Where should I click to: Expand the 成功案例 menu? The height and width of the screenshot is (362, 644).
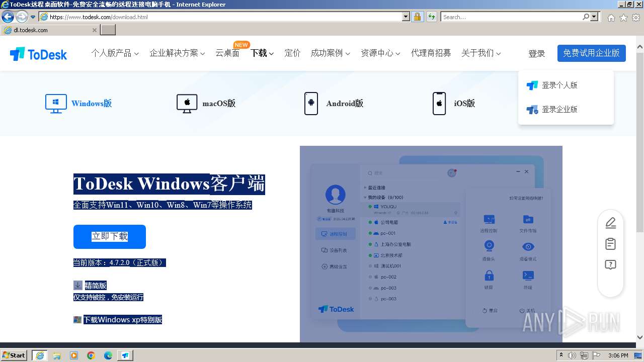(x=330, y=53)
